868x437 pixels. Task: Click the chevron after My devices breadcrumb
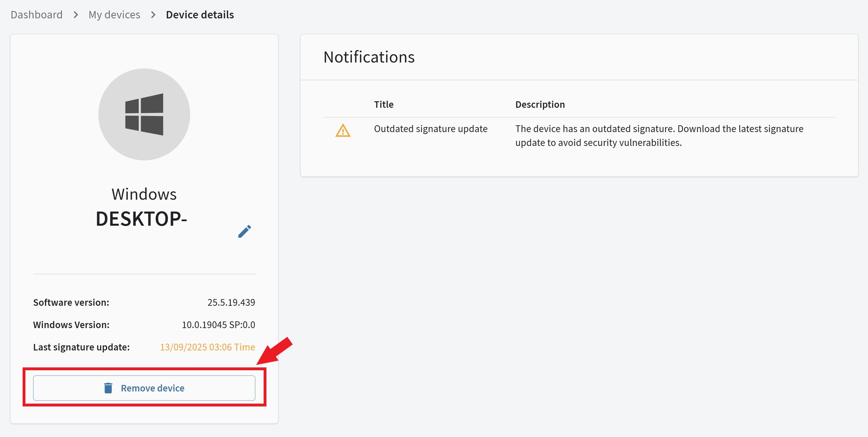point(153,15)
